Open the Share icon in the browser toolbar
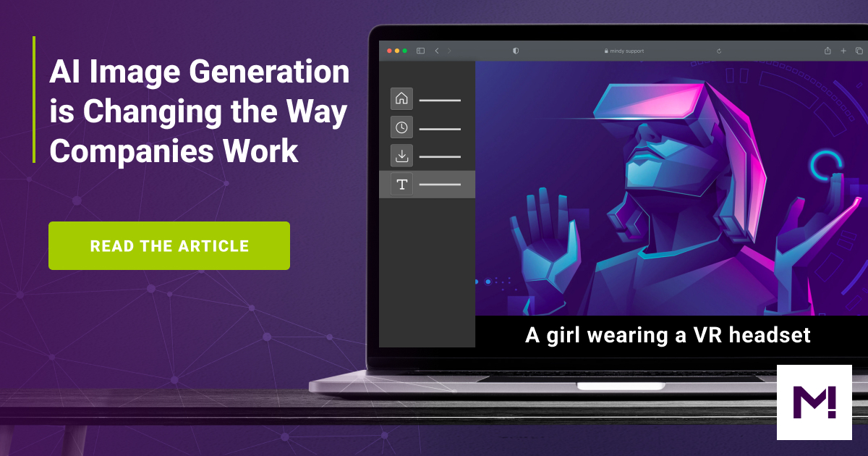 [x=827, y=51]
